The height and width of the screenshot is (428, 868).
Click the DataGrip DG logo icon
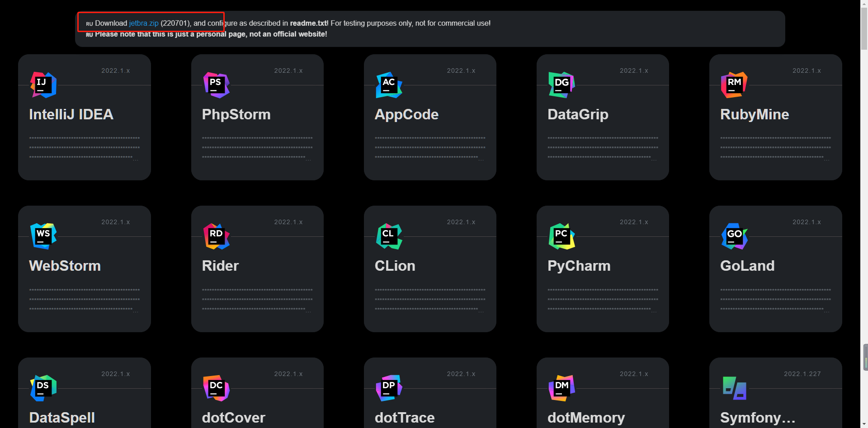click(562, 85)
